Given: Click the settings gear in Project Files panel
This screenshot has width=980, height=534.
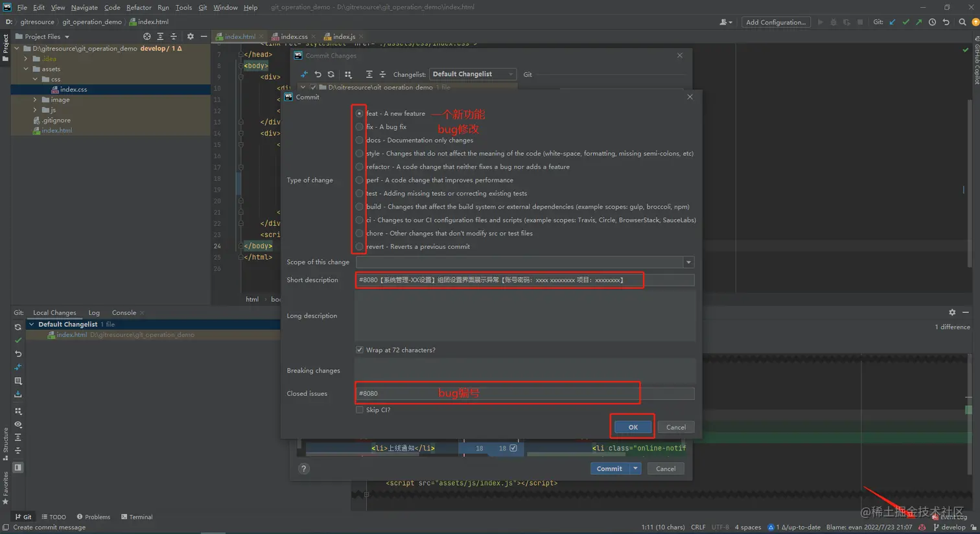Looking at the screenshot, I should pos(190,36).
